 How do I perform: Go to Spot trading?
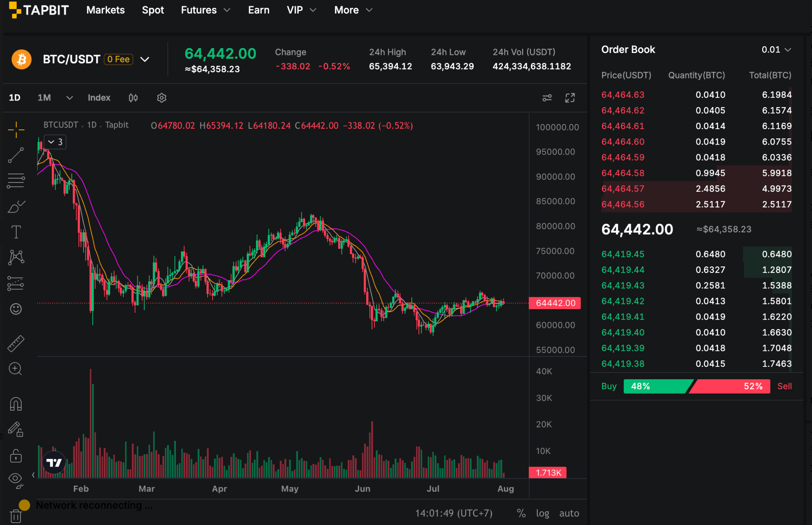click(x=153, y=10)
